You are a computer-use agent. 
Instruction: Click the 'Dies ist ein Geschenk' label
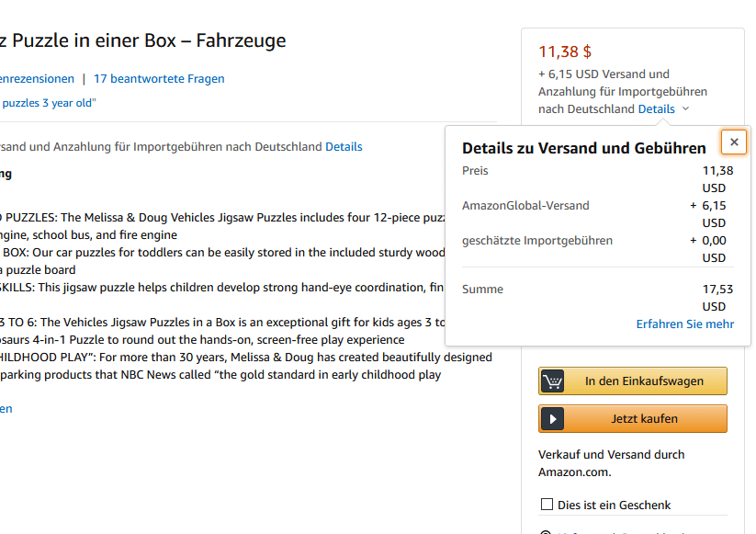[x=614, y=505]
